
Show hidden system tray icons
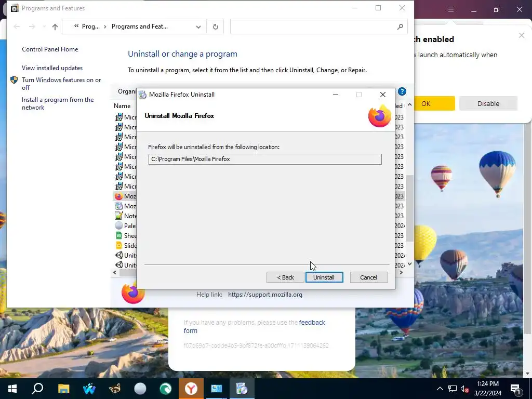tap(440, 389)
